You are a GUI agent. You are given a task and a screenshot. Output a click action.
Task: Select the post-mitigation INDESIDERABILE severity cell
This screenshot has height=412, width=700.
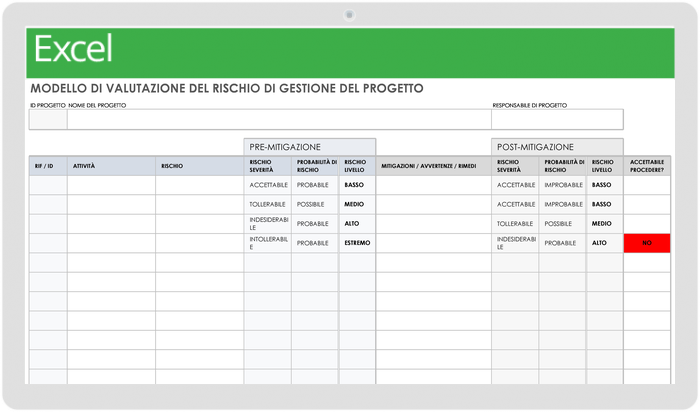[x=515, y=243]
